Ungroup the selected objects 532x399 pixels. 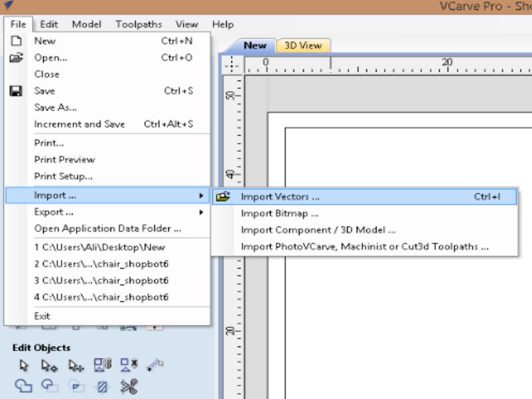coord(129,364)
